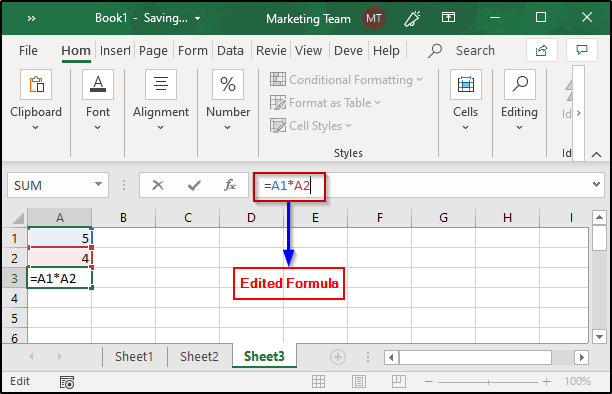Image resolution: width=612 pixels, height=394 pixels.
Task: Collapse the ribbon
Action: pos(596,154)
